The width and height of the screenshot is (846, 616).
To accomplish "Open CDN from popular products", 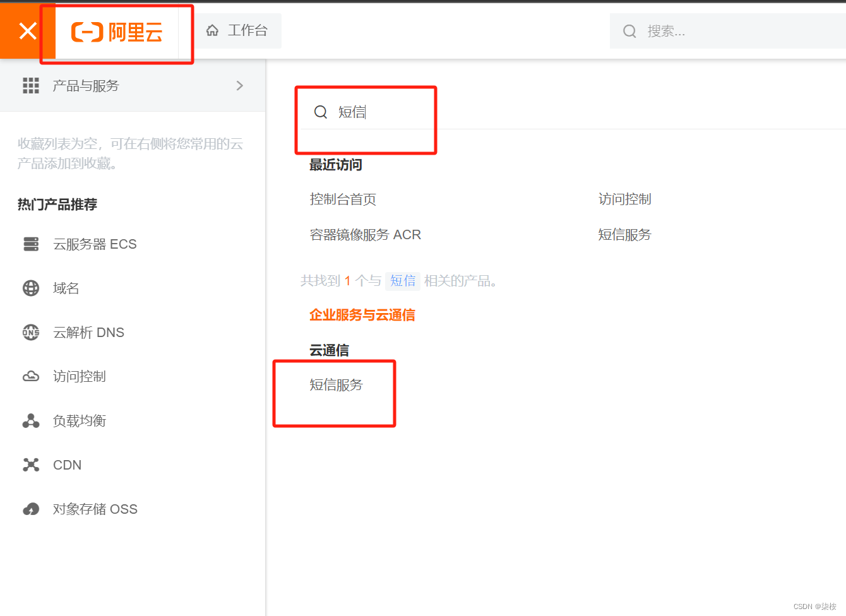I will 68,465.
